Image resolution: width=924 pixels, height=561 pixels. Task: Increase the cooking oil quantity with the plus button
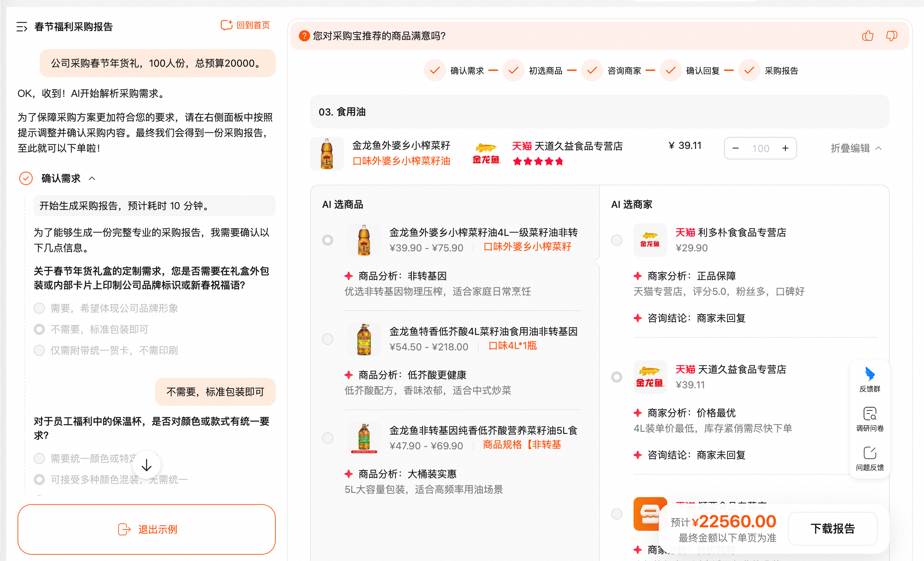[x=785, y=148]
